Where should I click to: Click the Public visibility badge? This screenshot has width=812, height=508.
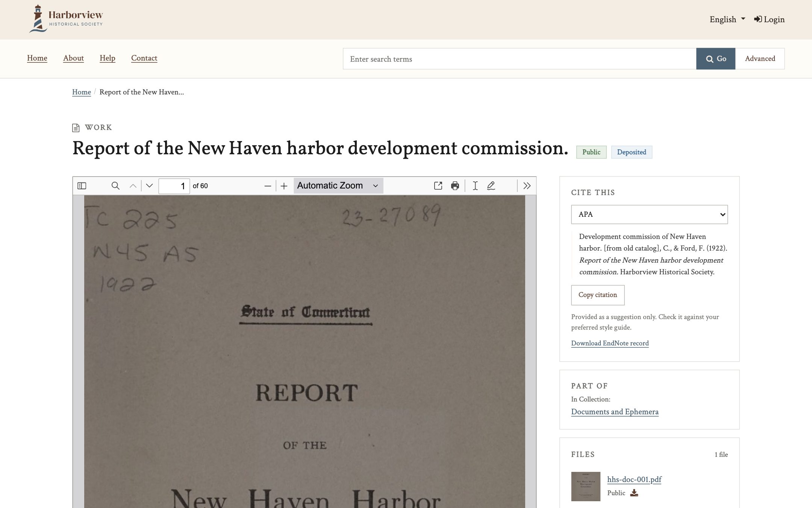(591, 152)
